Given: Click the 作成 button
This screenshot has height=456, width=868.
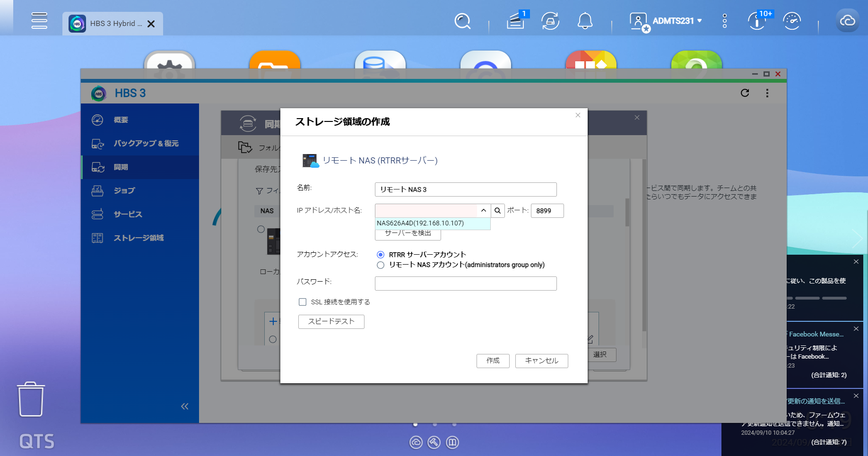Looking at the screenshot, I should coord(493,361).
